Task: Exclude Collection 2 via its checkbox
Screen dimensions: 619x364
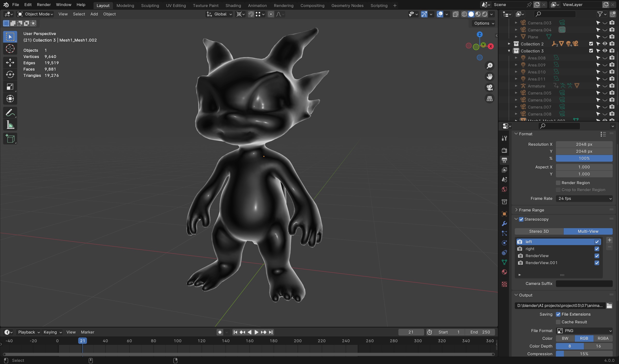Action: tap(591, 44)
